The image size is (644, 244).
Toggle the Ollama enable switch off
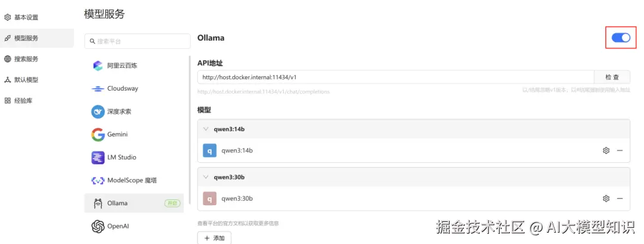tap(621, 38)
